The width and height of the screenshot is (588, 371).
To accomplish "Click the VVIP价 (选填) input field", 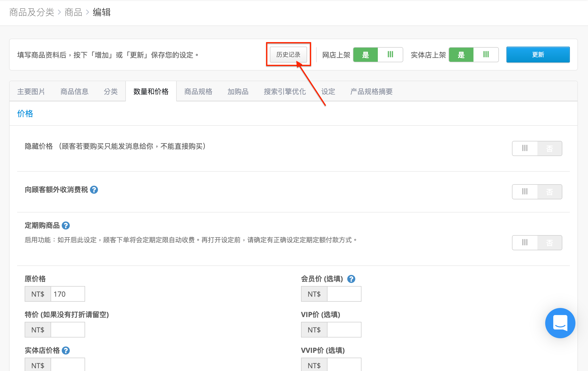I will point(344,364).
